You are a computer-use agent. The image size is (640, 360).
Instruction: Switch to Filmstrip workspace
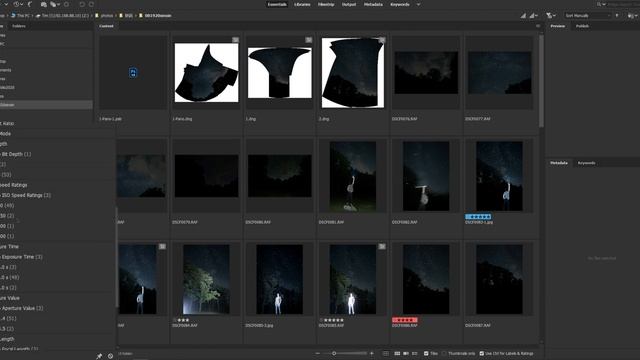[326, 4]
